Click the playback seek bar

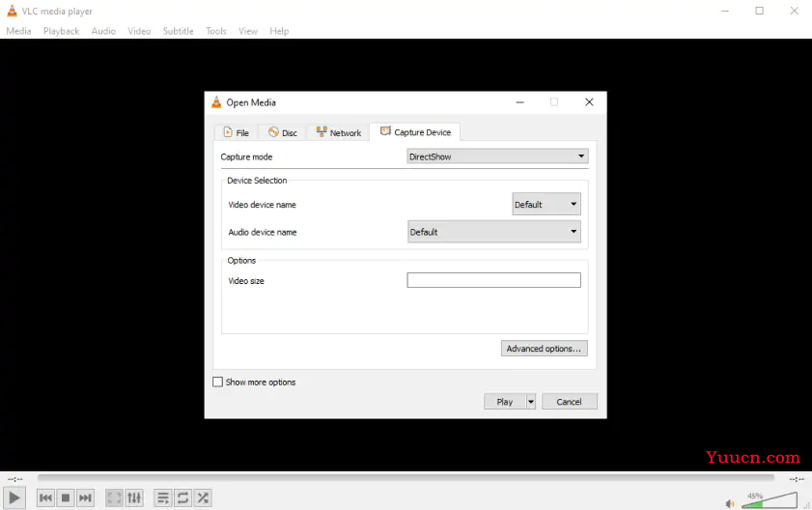(406, 477)
